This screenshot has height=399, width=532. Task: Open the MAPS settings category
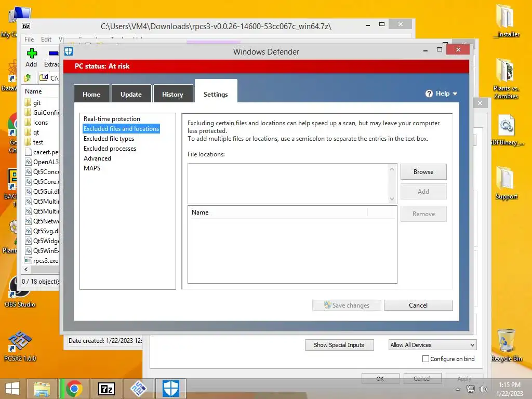(x=92, y=168)
